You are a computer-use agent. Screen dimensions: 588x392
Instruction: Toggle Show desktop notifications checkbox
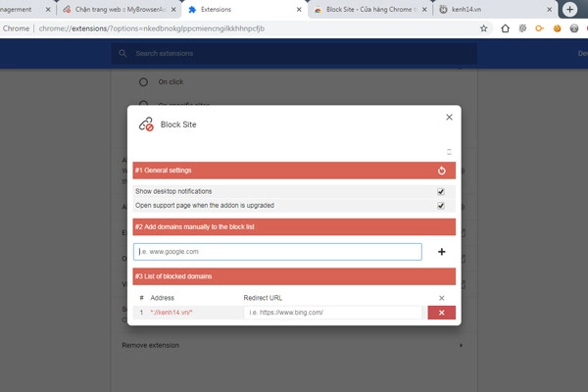coord(441,191)
